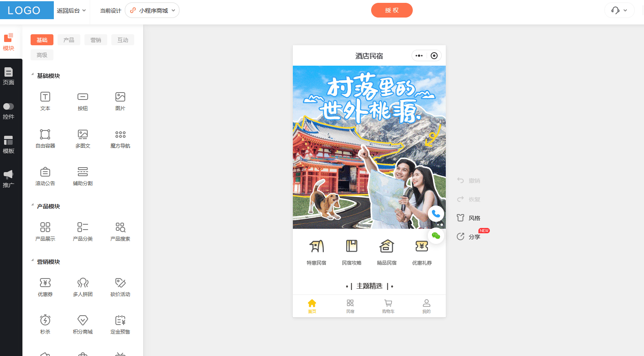Click the 首页 tab in preview
The image size is (644, 356).
[x=312, y=306]
